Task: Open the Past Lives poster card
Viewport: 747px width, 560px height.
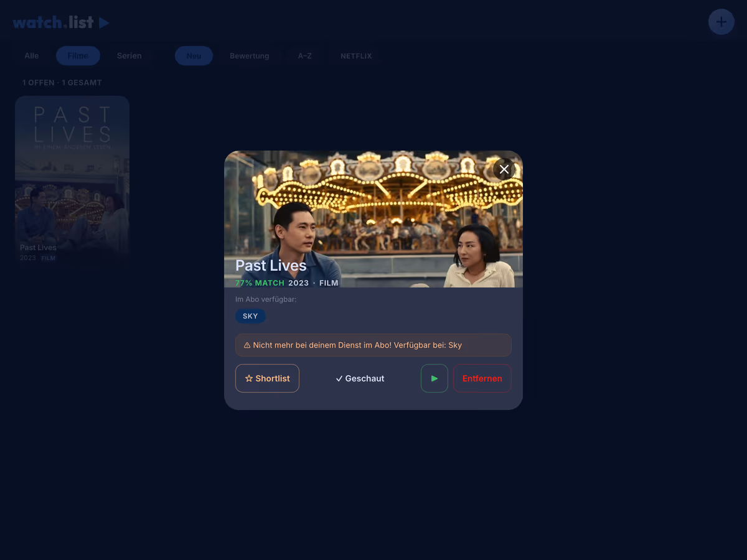Action: click(x=72, y=182)
